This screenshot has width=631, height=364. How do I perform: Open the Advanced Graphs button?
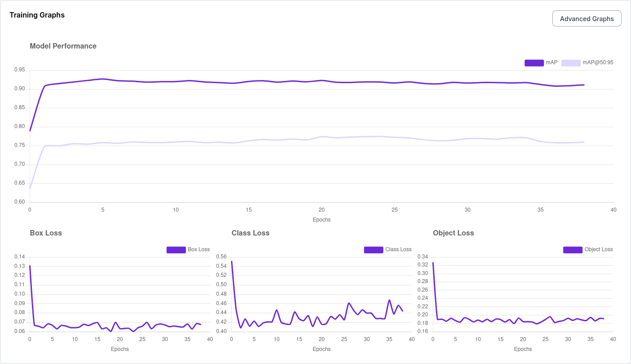pos(587,18)
